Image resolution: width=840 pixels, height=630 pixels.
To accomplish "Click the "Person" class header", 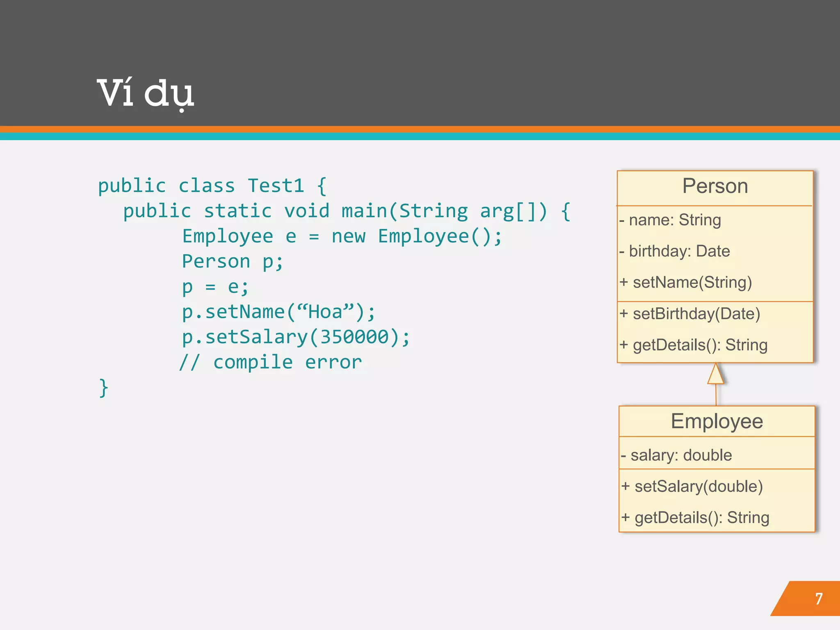I will [x=715, y=187].
